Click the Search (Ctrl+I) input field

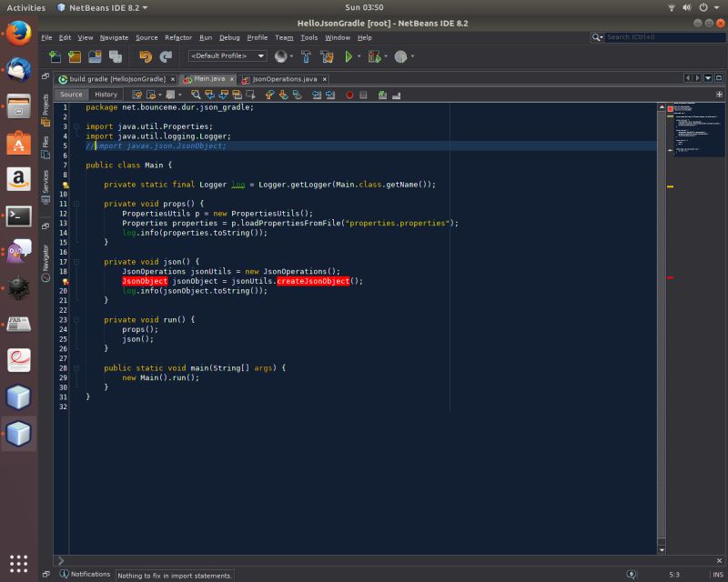point(665,37)
